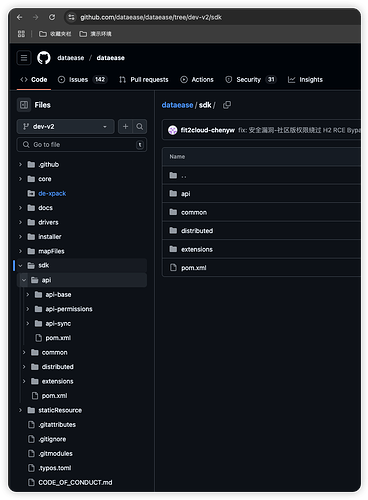Click the browser address bar URL
The height and width of the screenshot is (500, 368).
151,17
